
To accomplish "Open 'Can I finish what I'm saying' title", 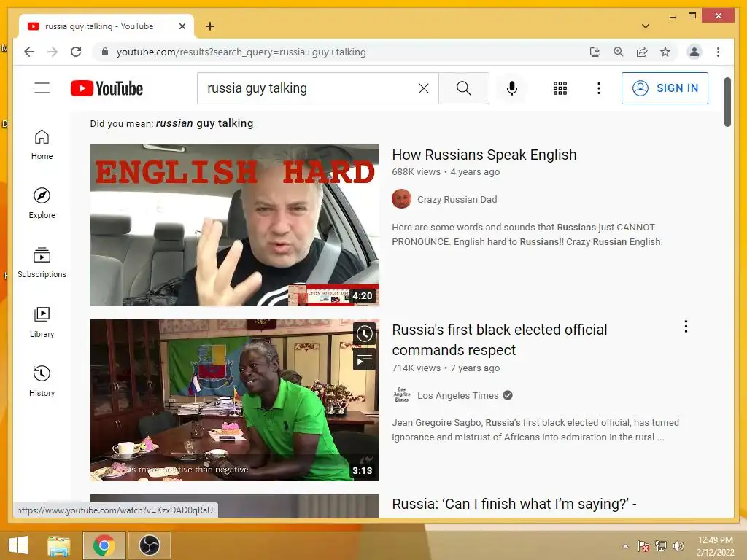I will coord(514,504).
